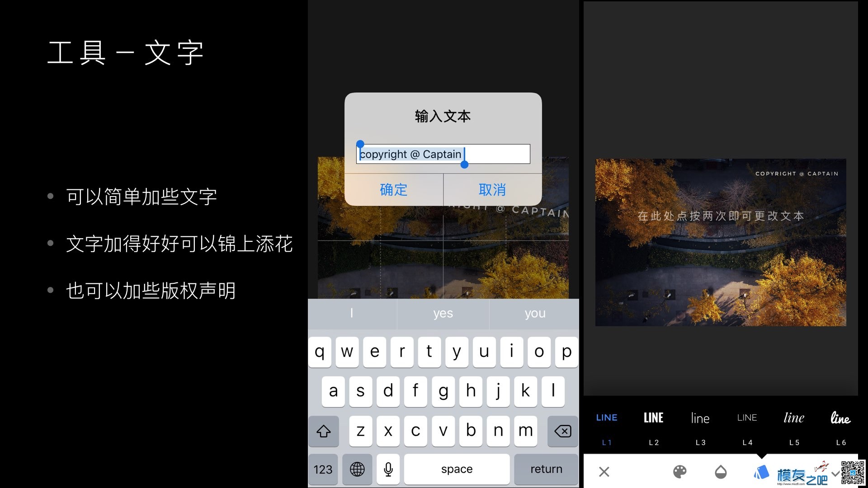Tap 取消 cancel button in dialog
868x488 pixels.
click(492, 189)
